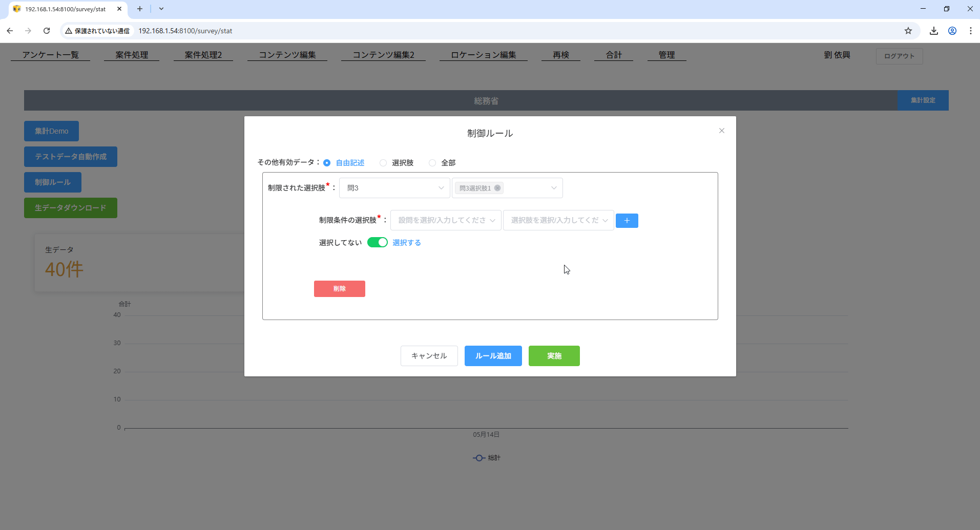Viewport: 980px width, 530px height.
Task: Click the browser profile account icon
Action: tap(952, 31)
